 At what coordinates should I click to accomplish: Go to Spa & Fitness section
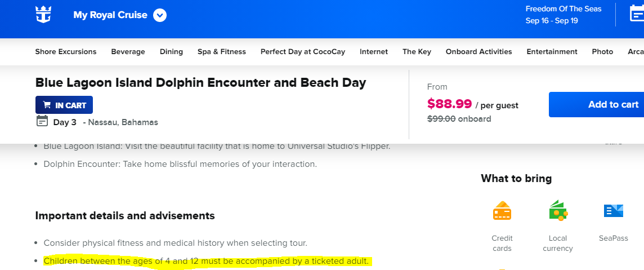click(222, 52)
